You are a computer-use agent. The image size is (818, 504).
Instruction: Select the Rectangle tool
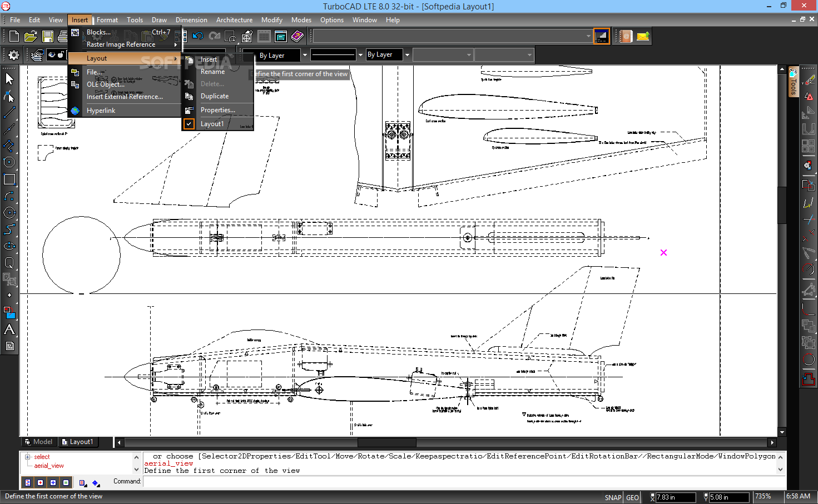coord(9,179)
